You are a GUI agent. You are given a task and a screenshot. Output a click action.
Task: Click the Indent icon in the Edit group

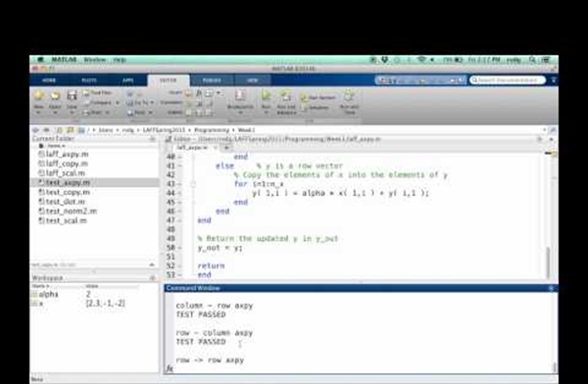(188, 112)
